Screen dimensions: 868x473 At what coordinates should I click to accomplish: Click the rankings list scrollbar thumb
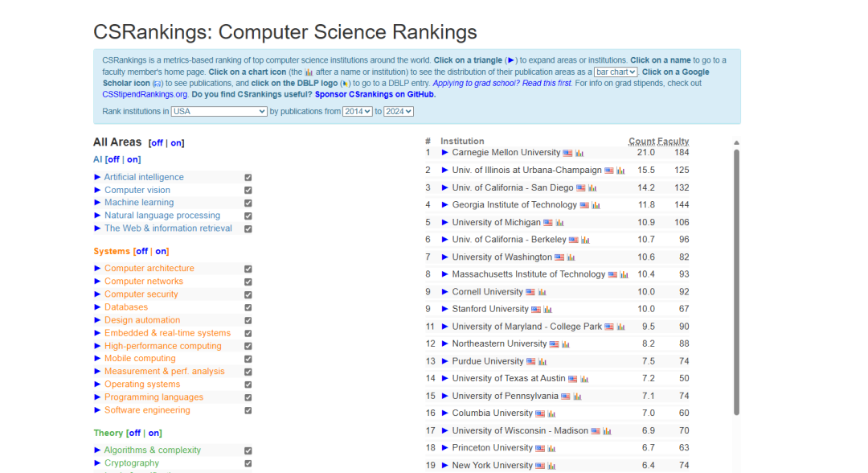click(736, 282)
